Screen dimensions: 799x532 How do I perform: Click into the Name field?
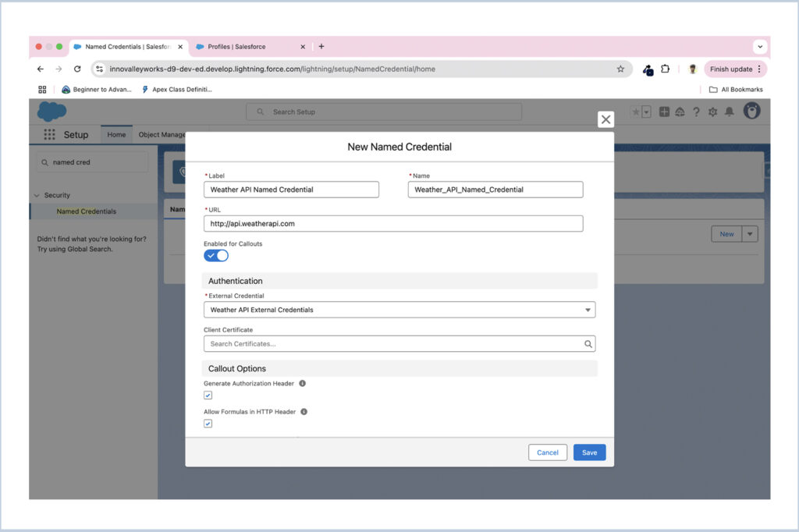click(495, 190)
